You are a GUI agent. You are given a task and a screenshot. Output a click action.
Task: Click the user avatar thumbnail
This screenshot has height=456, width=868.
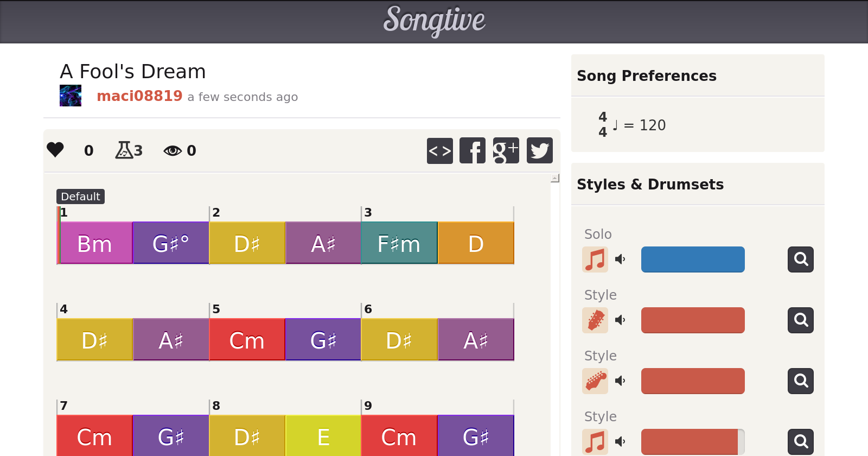point(71,96)
